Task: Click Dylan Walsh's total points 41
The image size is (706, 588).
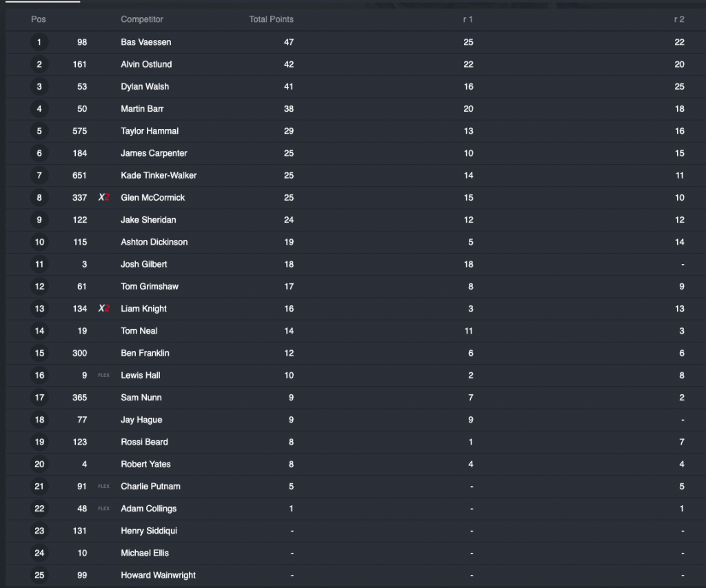Action: pos(288,87)
